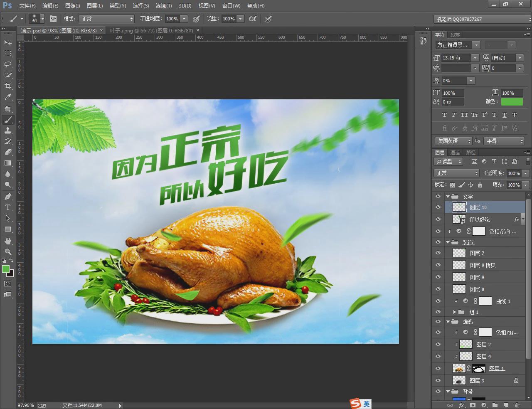This screenshot has height=409, width=532.
Task: Select the Gradient tool
Action: (8, 163)
